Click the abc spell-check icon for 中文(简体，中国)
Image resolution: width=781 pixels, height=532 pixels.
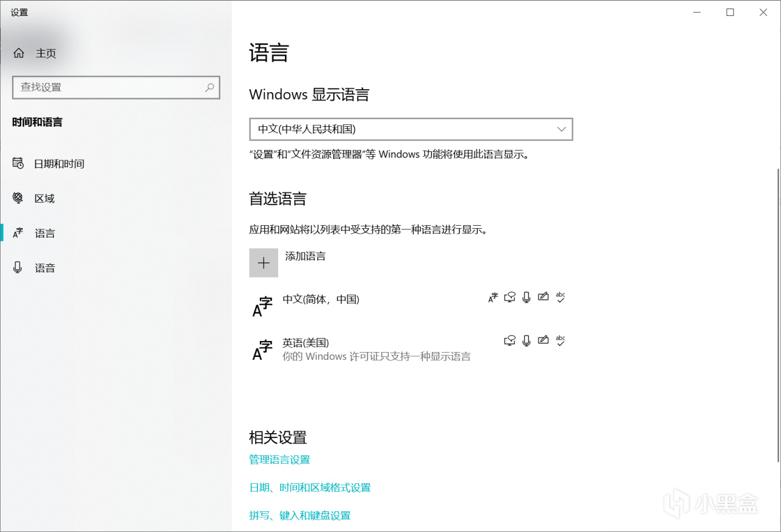click(x=561, y=297)
